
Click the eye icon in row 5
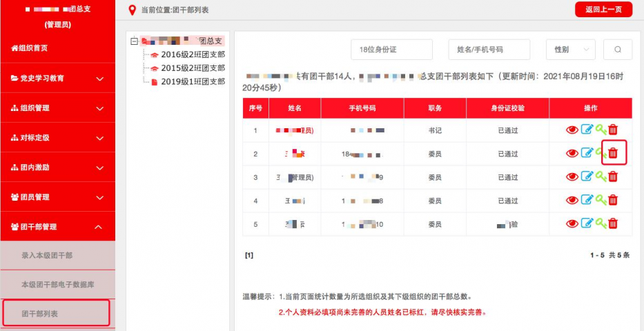572,223
